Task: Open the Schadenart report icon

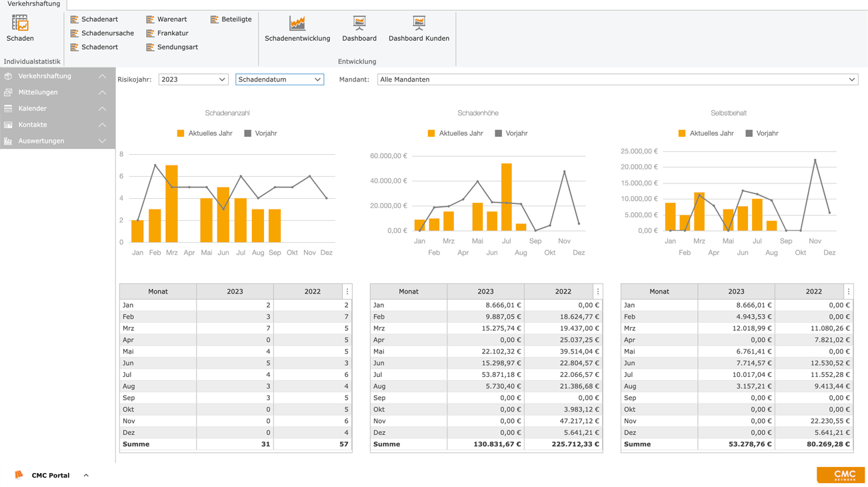Action: tap(75, 19)
